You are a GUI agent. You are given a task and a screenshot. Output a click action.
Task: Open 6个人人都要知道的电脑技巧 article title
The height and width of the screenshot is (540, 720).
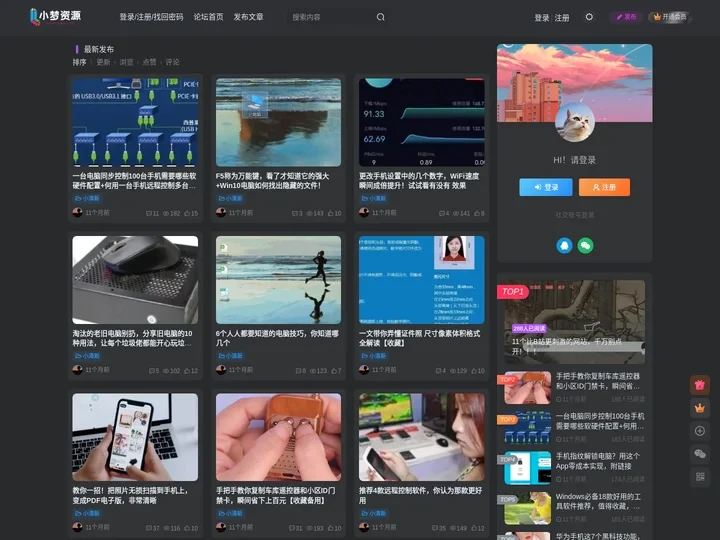(x=277, y=338)
